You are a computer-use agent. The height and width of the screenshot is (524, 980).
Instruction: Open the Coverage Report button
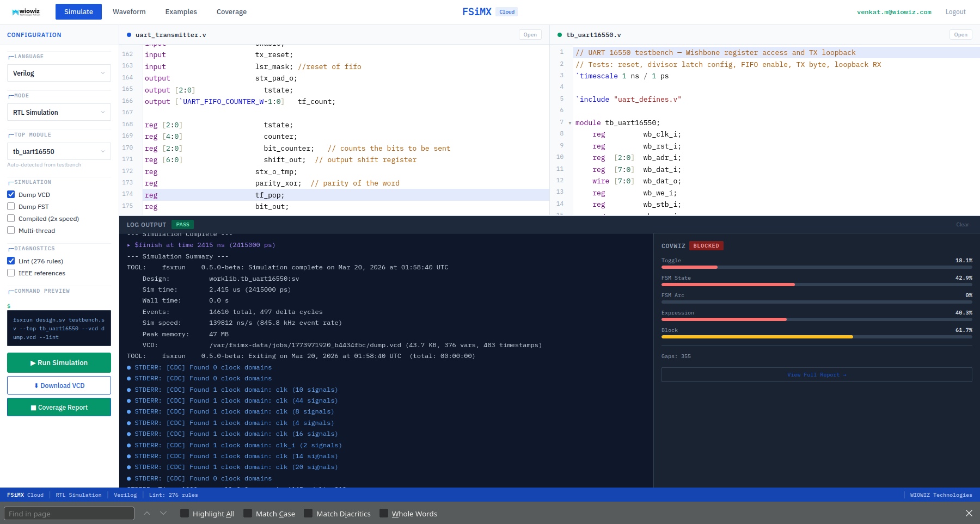coord(59,407)
